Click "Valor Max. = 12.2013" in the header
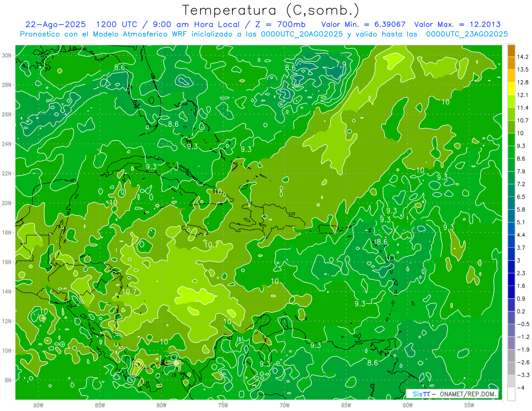This screenshot has height=411, width=532. tap(457, 24)
